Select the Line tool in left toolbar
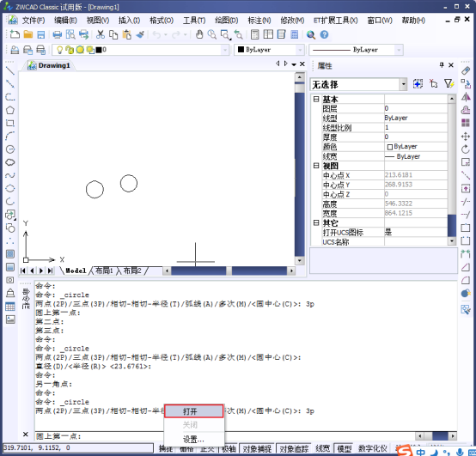The image size is (476, 456). pos(10,71)
